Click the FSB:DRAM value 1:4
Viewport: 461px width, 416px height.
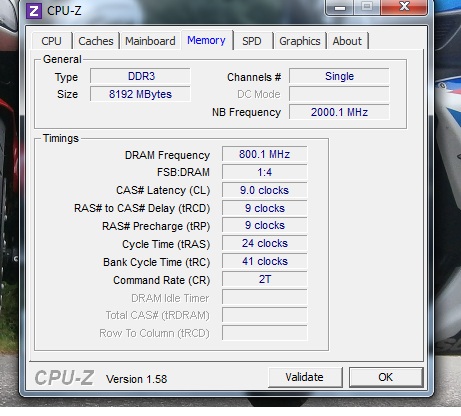(x=264, y=172)
